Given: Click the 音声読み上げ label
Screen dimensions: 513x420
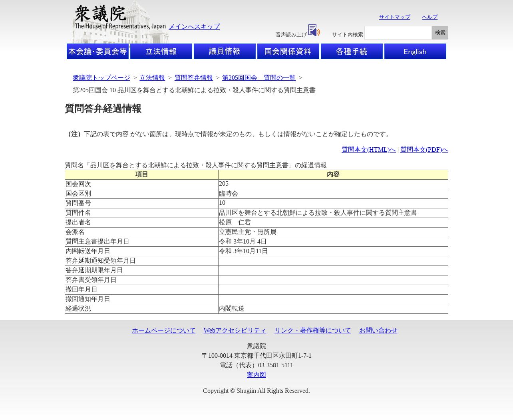Looking at the screenshot, I should (x=291, y=35).
